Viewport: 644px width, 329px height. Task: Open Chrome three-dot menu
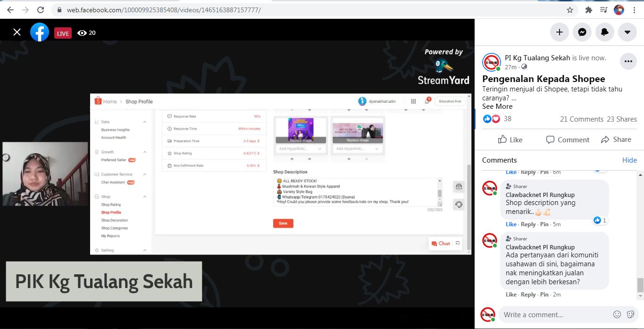click(x=634, y=9)
